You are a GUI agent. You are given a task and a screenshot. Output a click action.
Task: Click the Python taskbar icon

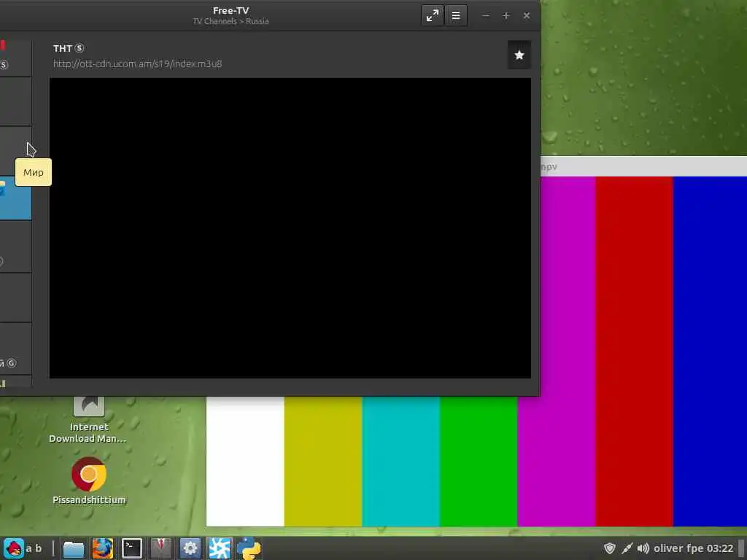[x=249, y=548]
